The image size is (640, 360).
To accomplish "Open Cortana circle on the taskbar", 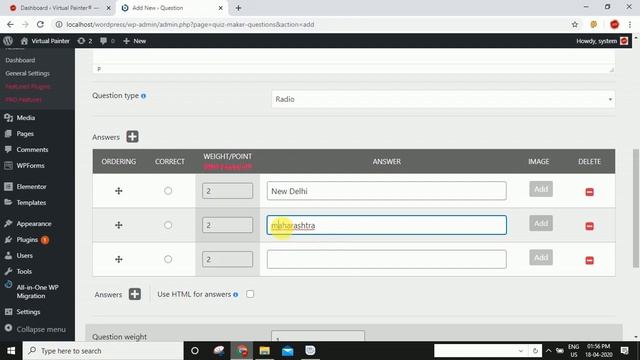I will click(x=195, y=351).
